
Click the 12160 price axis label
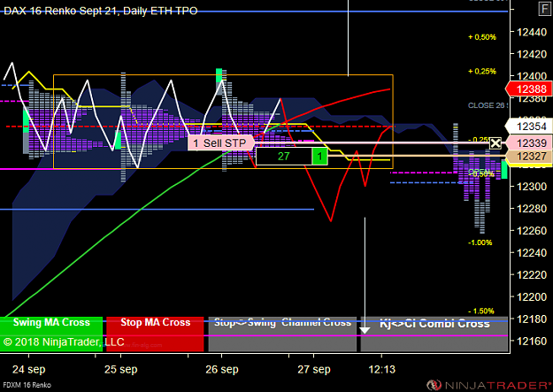point(532,341)
